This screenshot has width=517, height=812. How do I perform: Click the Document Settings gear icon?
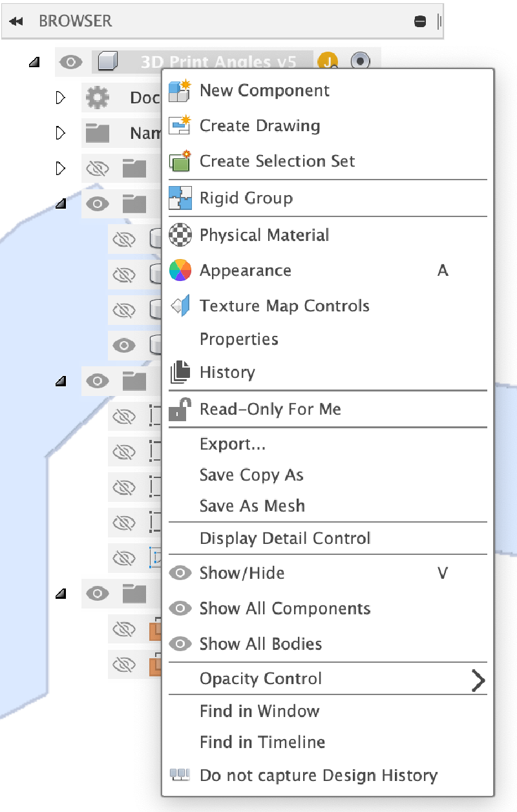coord(98,98)
